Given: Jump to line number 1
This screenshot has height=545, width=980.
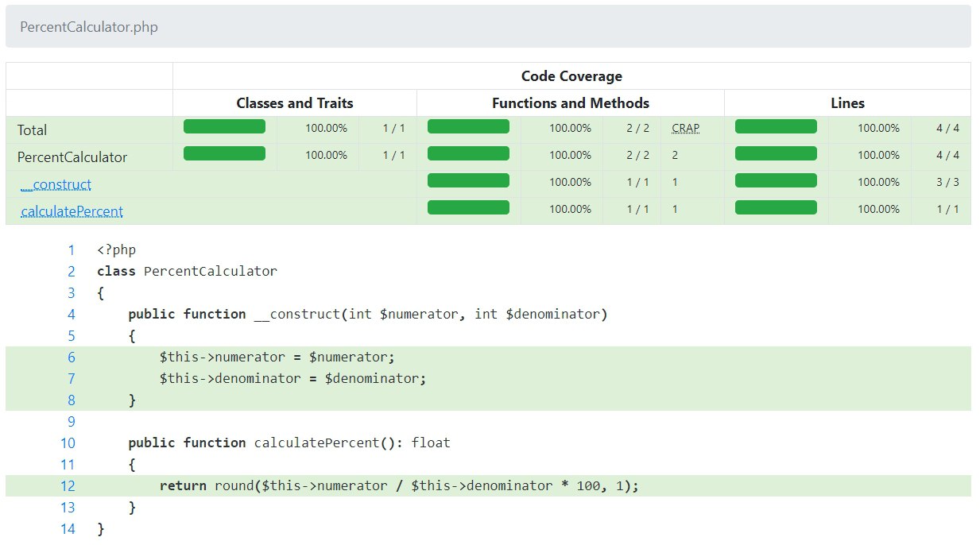Looking at the screenshot, I should [72, 249].
